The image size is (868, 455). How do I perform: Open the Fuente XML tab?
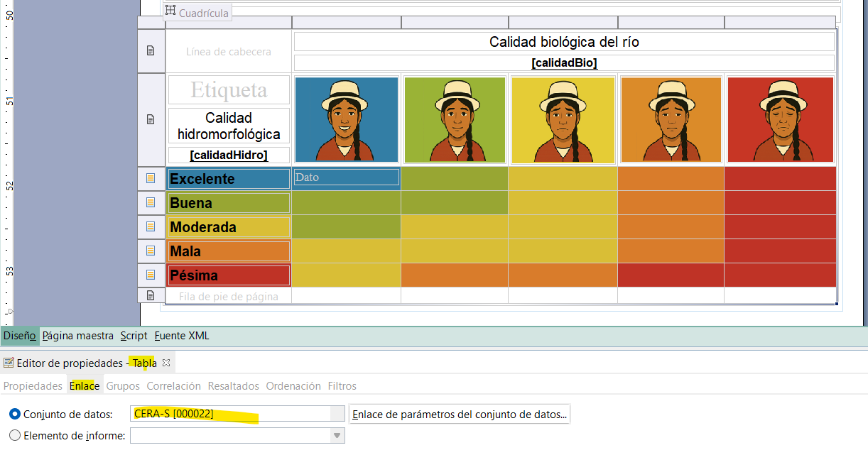tap(182, 336)
